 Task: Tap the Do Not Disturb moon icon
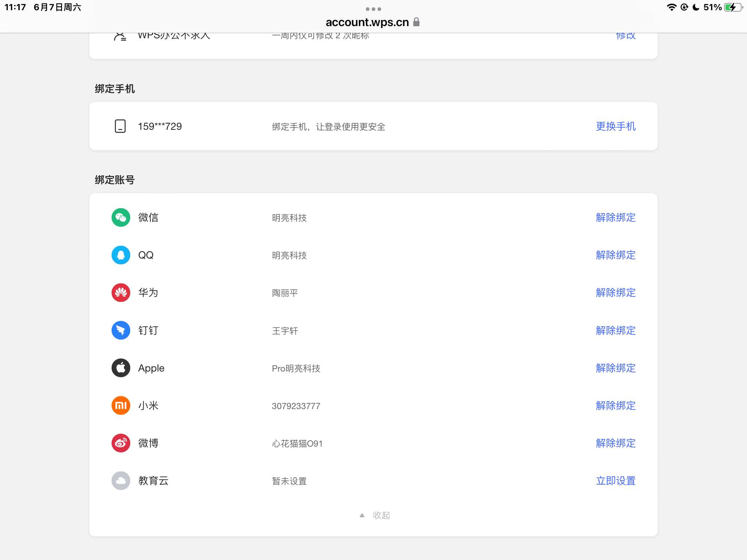coord(696,7)
